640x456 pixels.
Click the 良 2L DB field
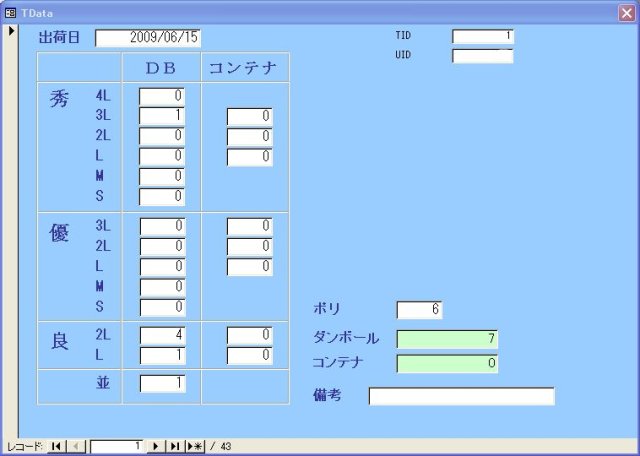[162, 336]
